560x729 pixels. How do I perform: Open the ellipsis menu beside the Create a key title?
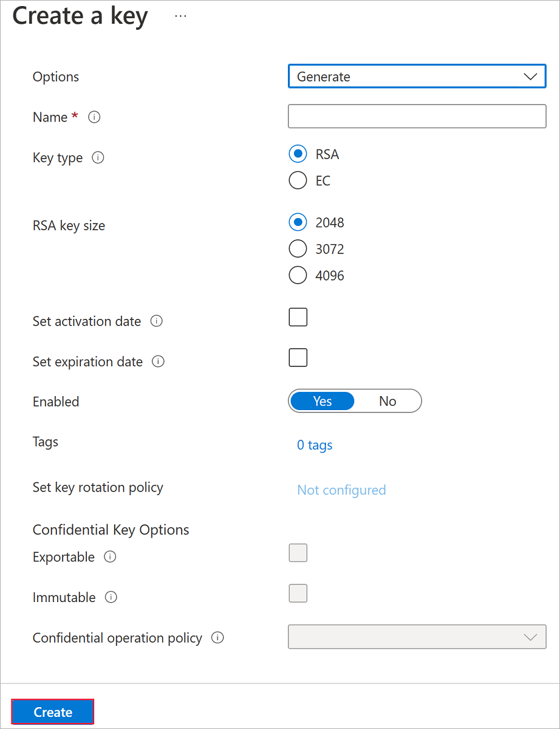point(180,16)
